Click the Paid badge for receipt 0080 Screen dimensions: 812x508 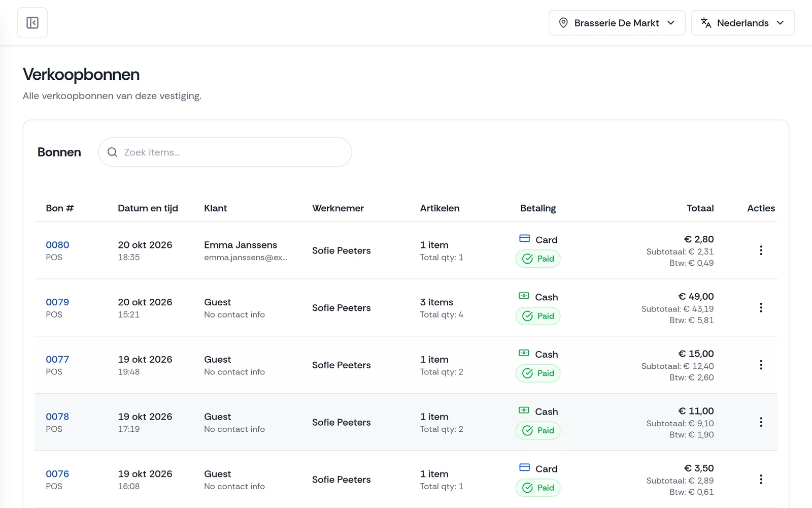tap(538, 259)
